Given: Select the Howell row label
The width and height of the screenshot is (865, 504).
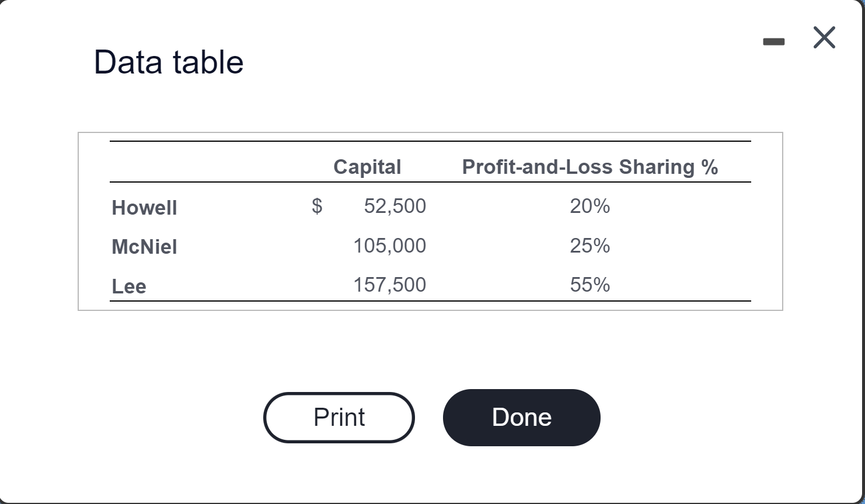Looking at the screenshot, I should 144,207.
